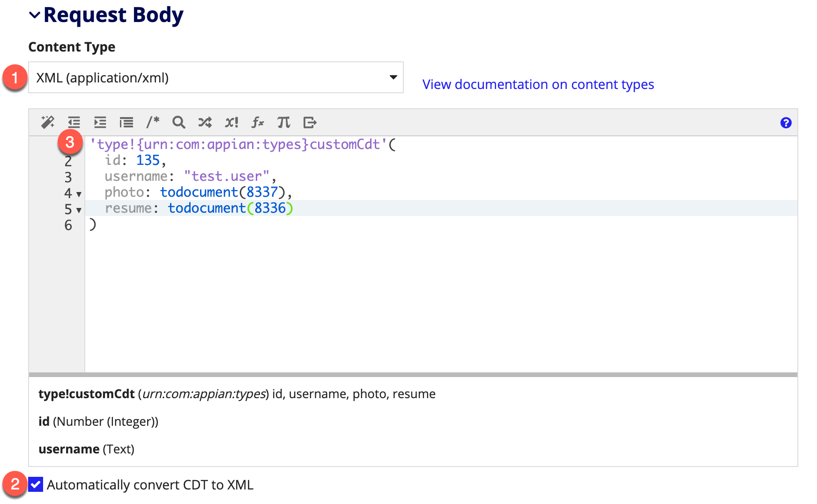
Task: Click the auto-indent all lines icon
Action: (126, 122)
